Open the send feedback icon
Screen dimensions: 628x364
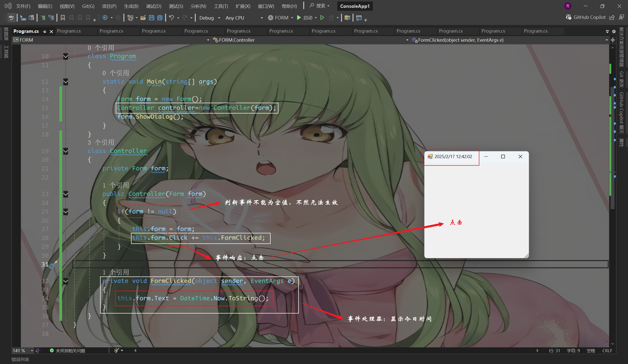(x=621, y=17)
